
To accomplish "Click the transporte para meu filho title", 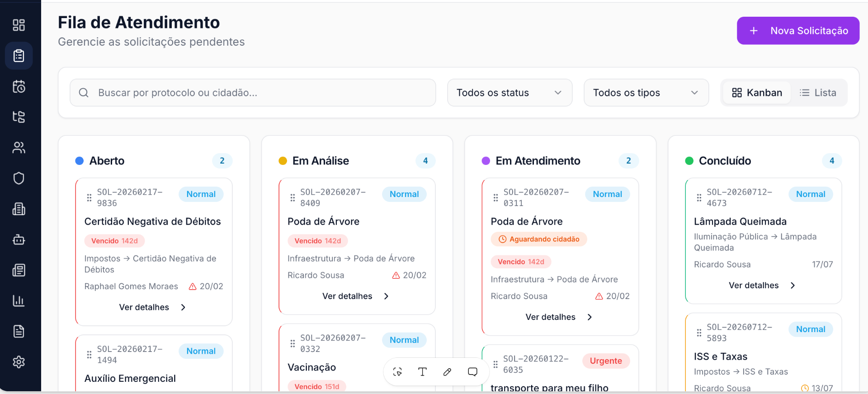I will (x=549, y=388).
